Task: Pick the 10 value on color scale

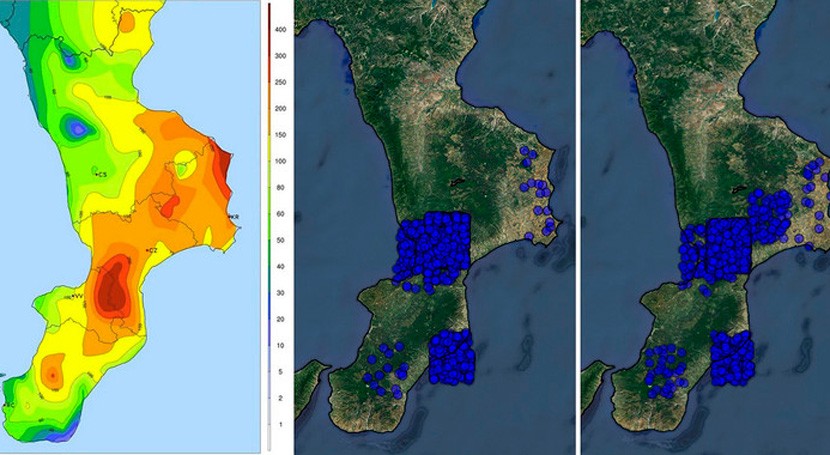Action: click(x=282, y=345)
